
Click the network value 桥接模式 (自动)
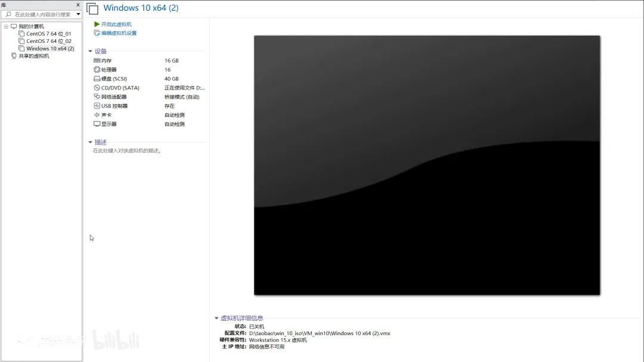(182, 97)
